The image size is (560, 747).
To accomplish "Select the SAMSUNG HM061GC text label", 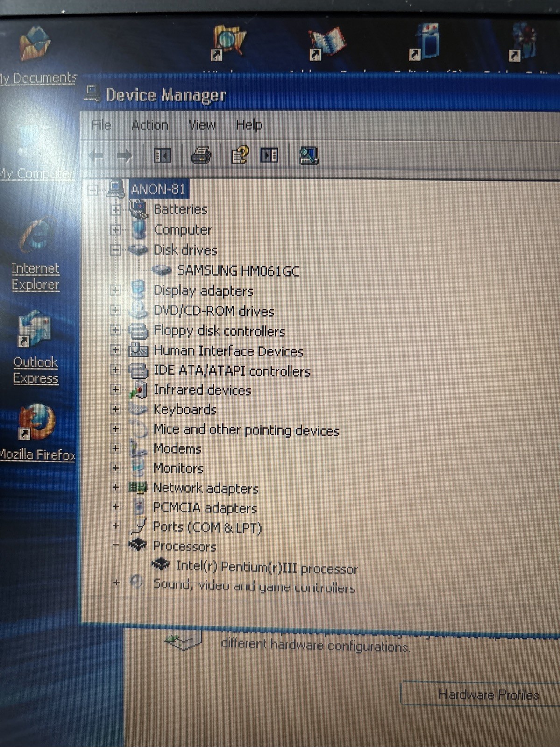I will click(x=238, y=270).
